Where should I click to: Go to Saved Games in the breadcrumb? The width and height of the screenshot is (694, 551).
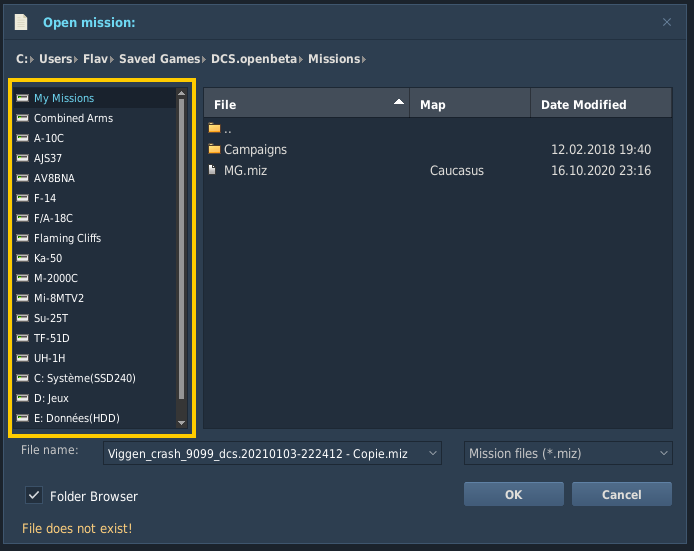[x=160, y=59]
